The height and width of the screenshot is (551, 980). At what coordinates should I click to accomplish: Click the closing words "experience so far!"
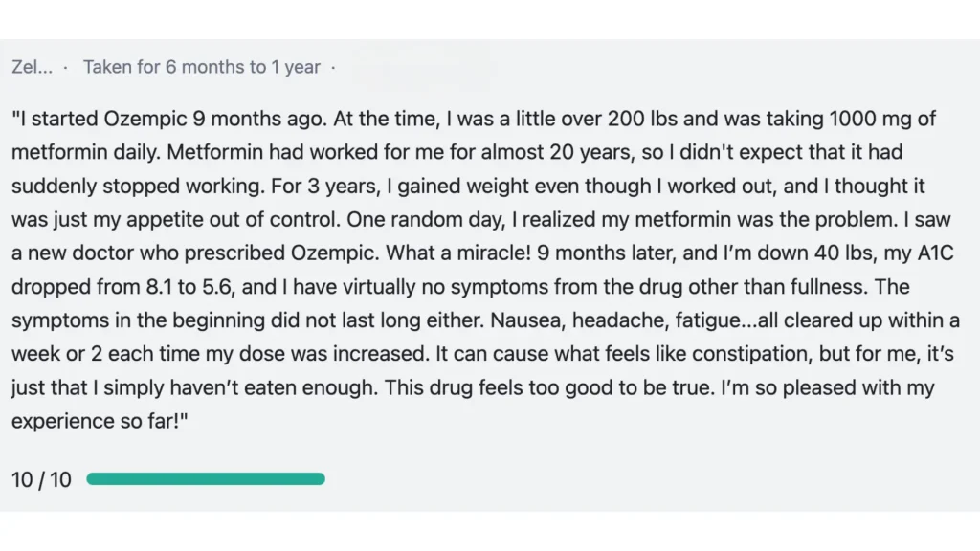100,421
